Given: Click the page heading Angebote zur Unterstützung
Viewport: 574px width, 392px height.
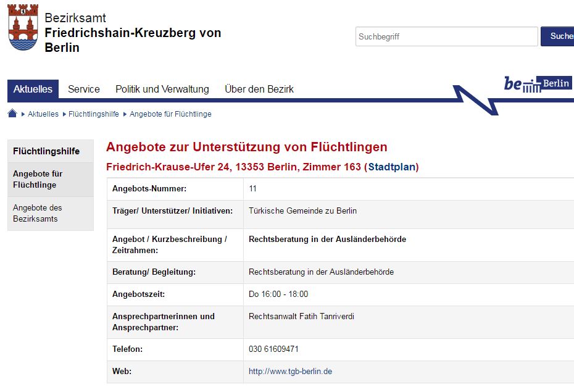Looking at the screenshot, I should [x=247, y=147].
